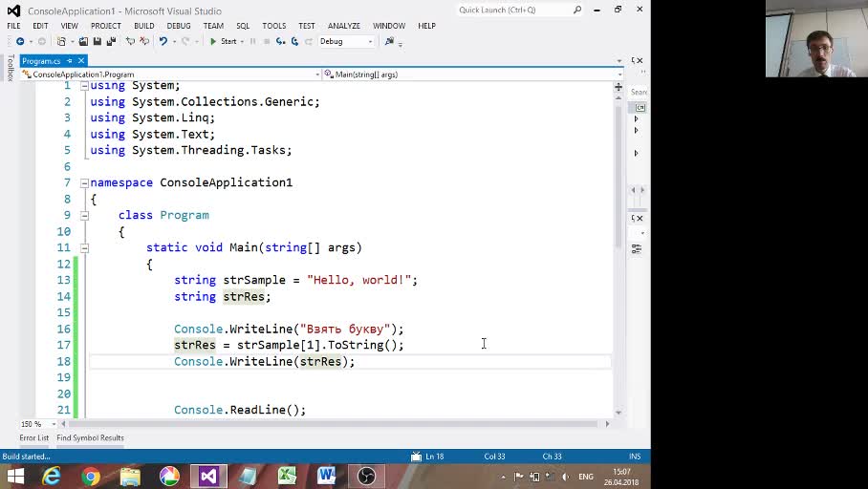Screen dimensions: 868x489
Task: Open the Error List tab
Action: point(34,437)
